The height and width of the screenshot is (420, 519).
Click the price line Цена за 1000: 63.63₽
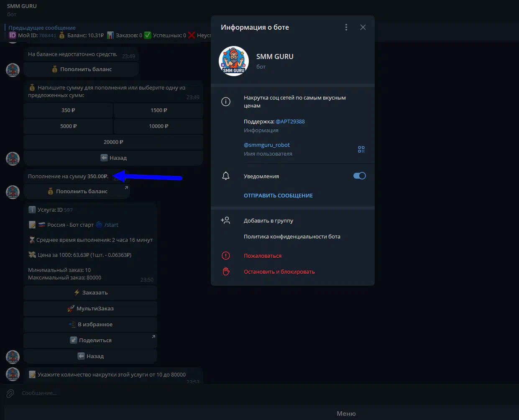coord(80,255)
